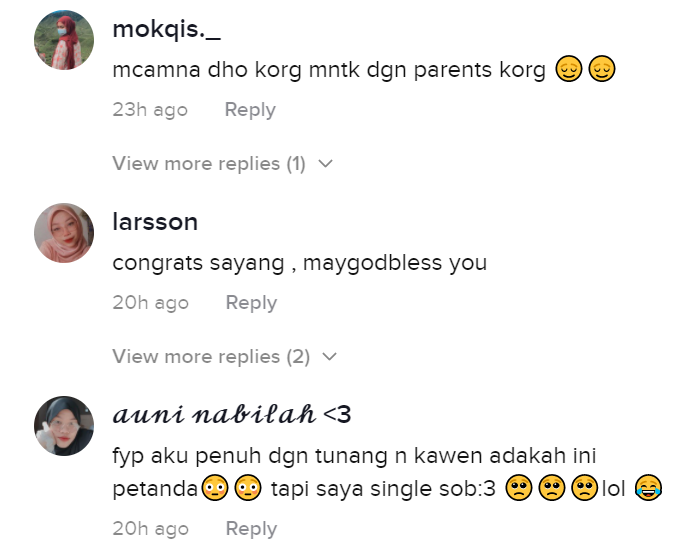Click 20h ago timestamp under auni nabilah's comment
Screen dimensions: 693x543
150,529
